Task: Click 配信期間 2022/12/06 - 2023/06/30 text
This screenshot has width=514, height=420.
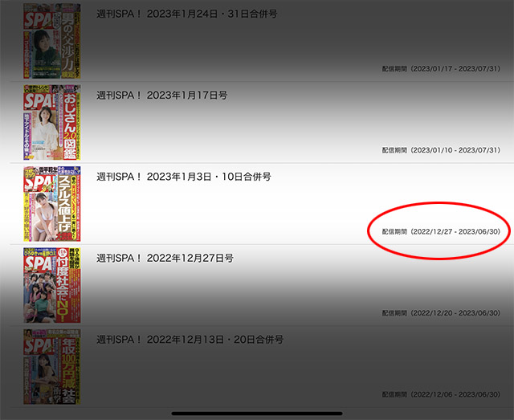Action: (x=441, y=394)
